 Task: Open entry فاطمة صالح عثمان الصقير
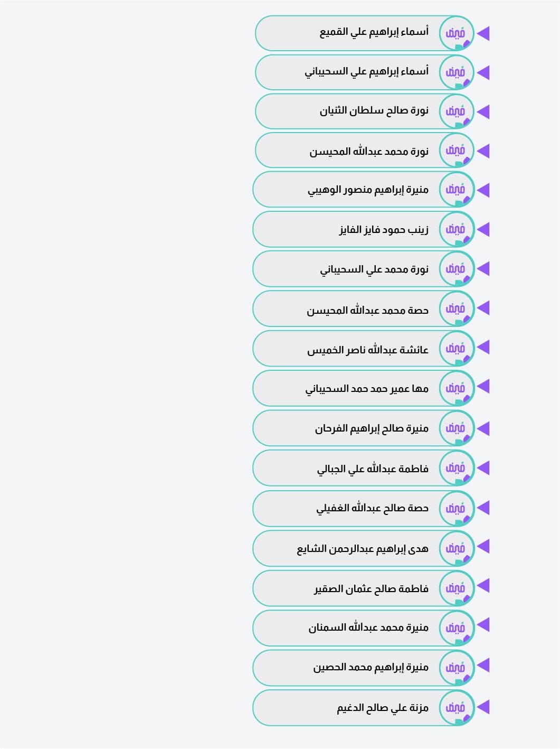(364, 588)
